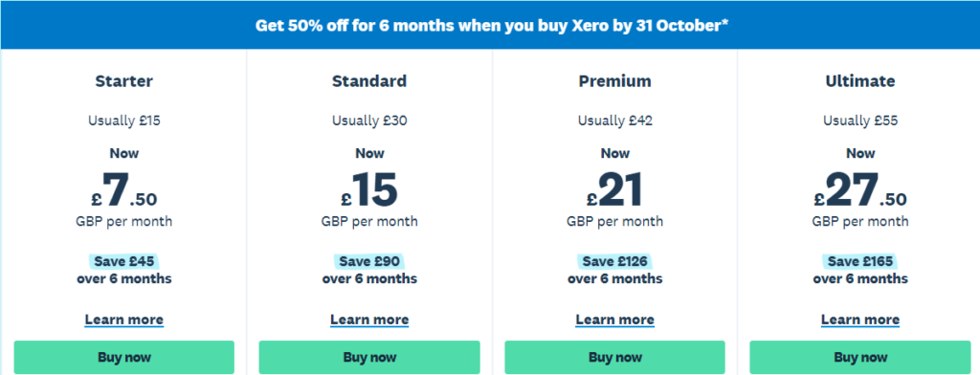This screenshot has height=375, width=980.
Task: Click the Standard plan heading
Action: [x=369, y=81]
